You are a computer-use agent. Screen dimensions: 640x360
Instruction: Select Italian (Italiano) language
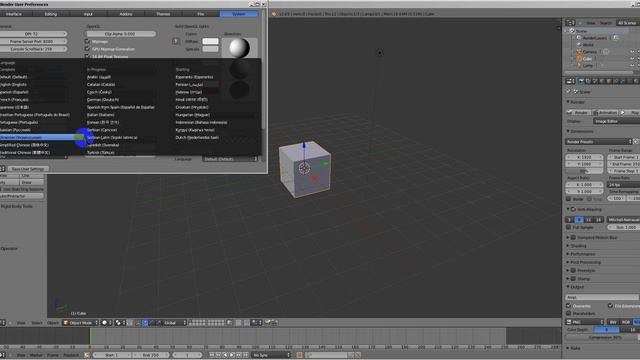(101, 115)
